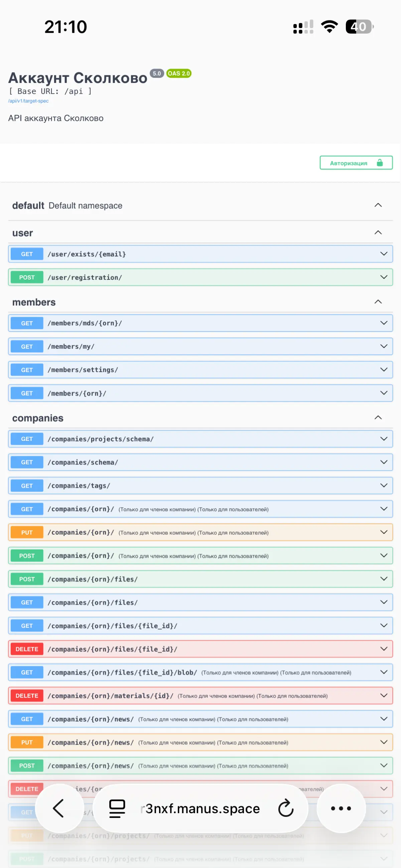Tap the r3nxf.manus.space address field

click(x=200, y=808)
